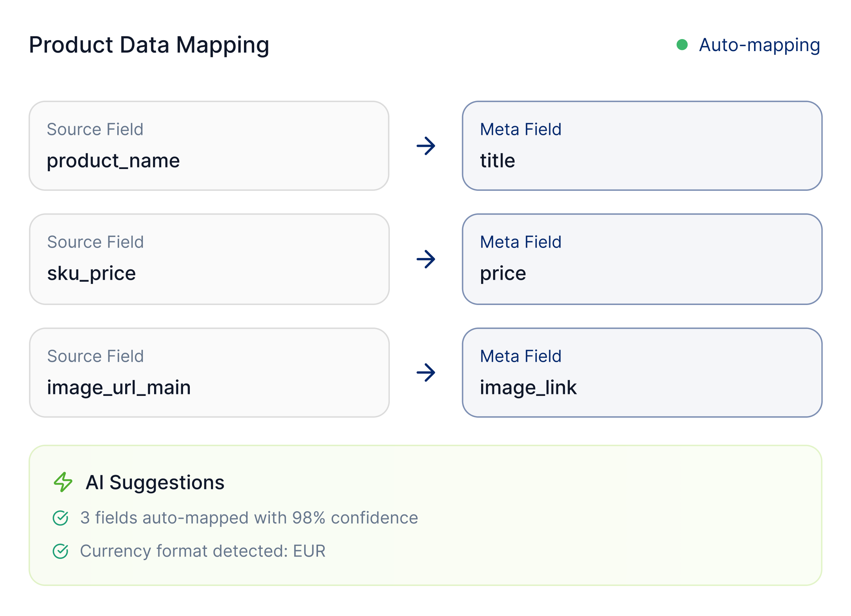Viewport: 851px width, 616px height.
Task: Click the green Auto-mapping status dot
Action: tap(682, 45)
